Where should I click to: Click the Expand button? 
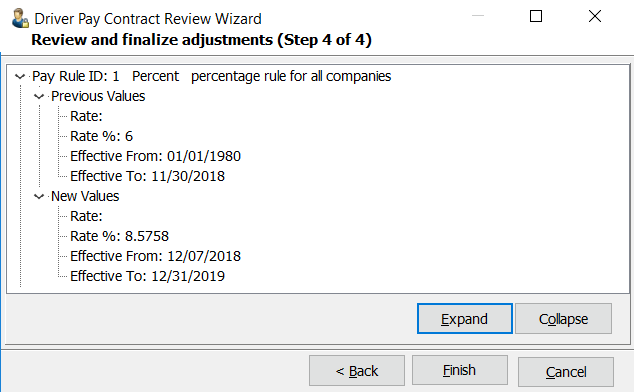tap(465, 319)
